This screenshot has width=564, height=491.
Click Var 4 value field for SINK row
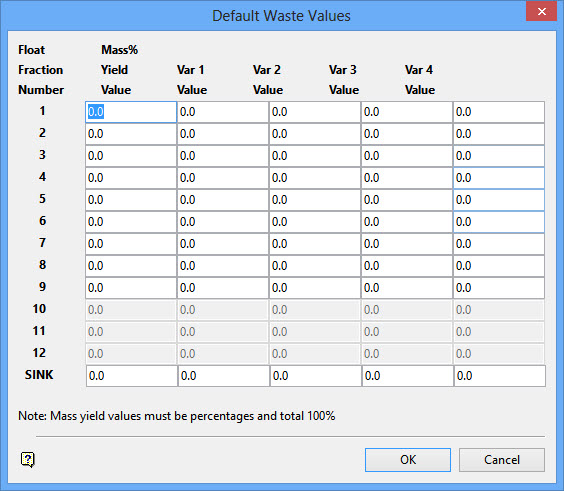pyautogui.click(x=500, y=376)
